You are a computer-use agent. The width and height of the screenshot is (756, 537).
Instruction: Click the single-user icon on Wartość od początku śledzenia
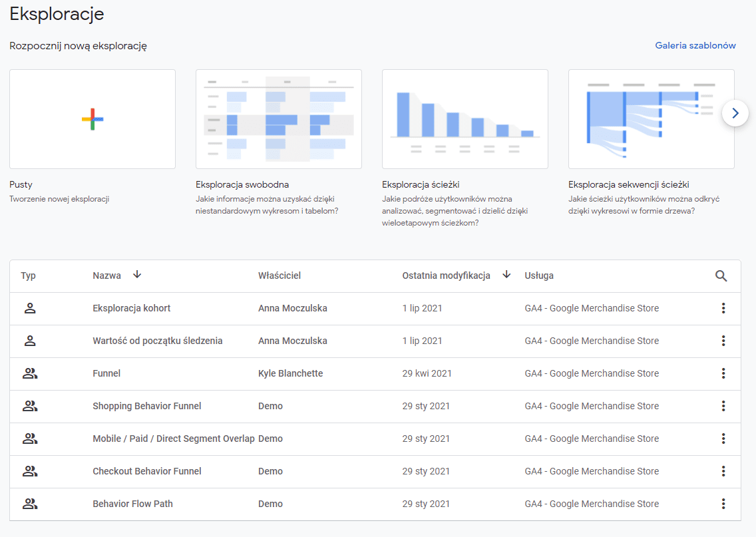click(30, 341)
